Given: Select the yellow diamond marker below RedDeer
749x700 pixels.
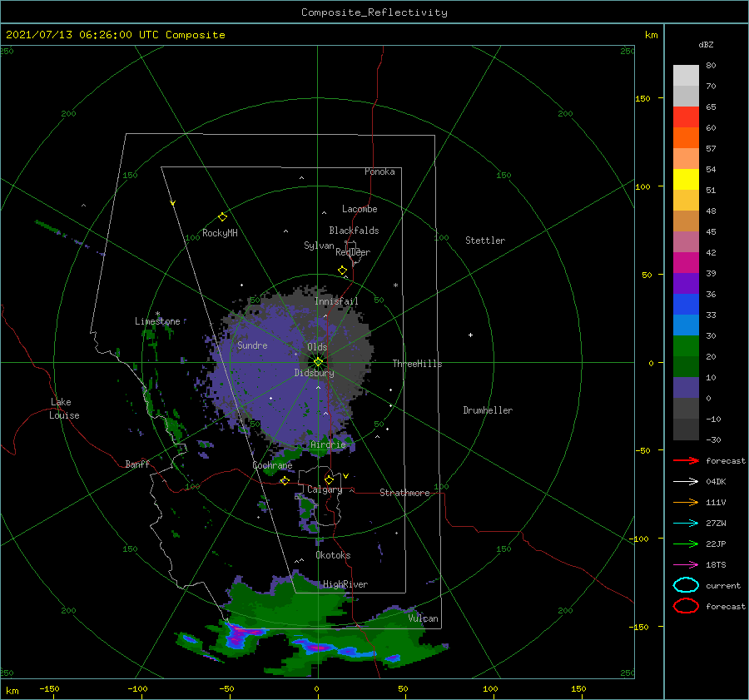Looking at the screenshot, I should [342, 271].
